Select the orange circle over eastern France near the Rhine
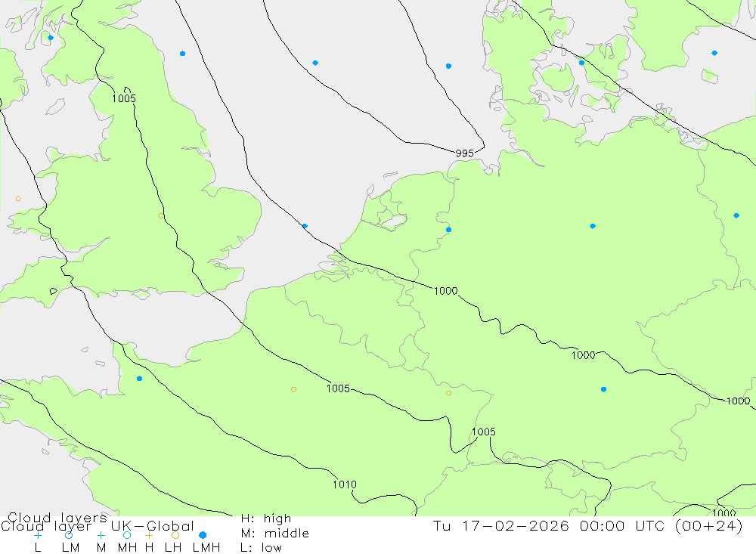The height and width of the screenshot is (554, 756). [x=448, y=393]
